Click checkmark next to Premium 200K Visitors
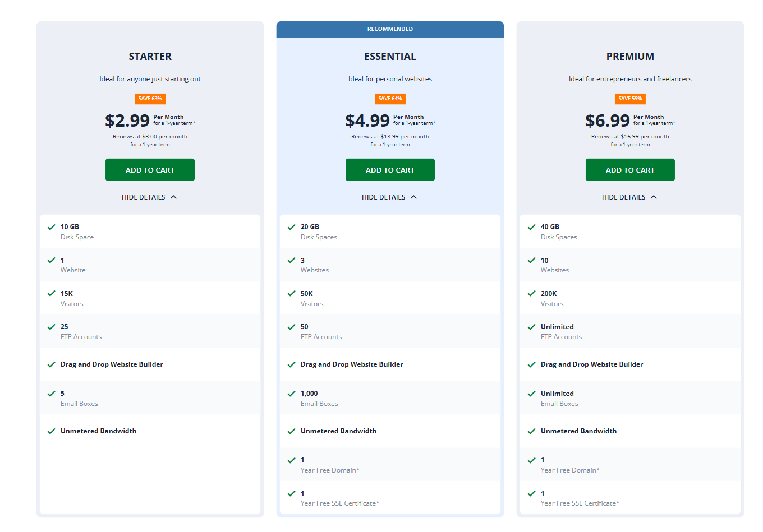This screenshot has width=763, height=532. click(531, 293)
